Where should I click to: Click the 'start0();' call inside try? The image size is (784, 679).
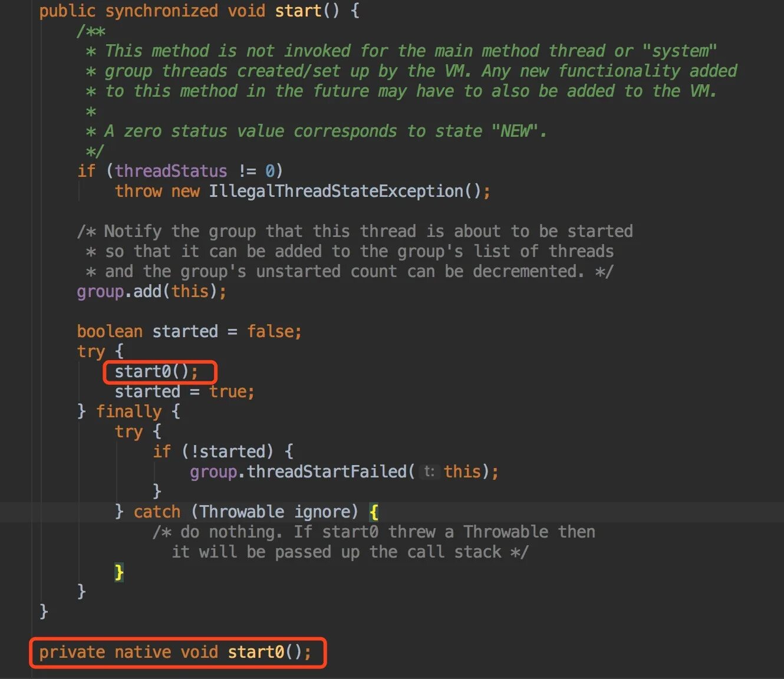pos(156,371)
